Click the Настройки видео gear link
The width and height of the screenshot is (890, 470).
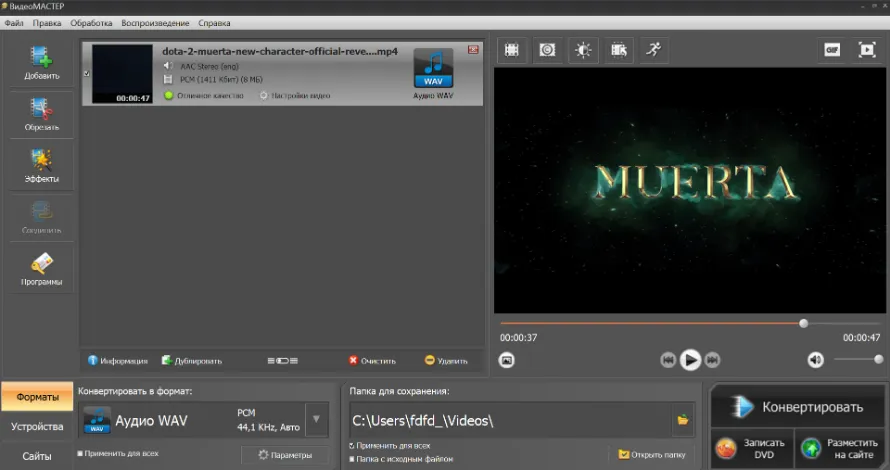coord(295,95)
